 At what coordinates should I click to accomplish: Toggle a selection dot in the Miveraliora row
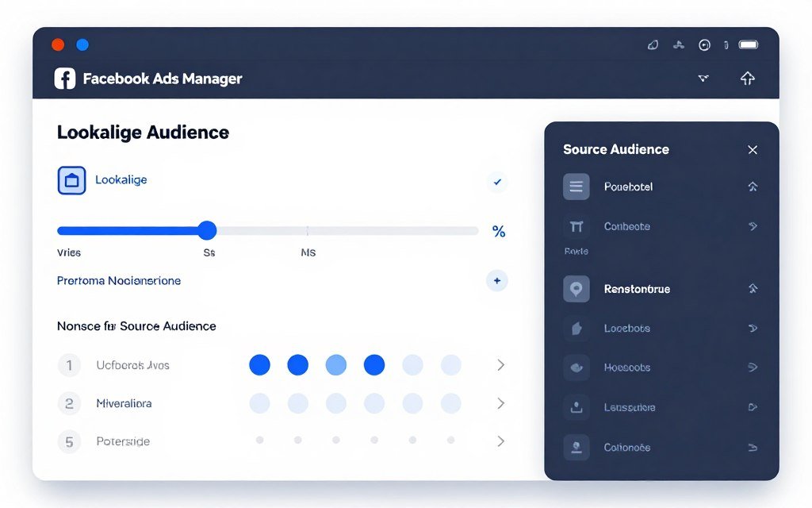click(260, 403)
